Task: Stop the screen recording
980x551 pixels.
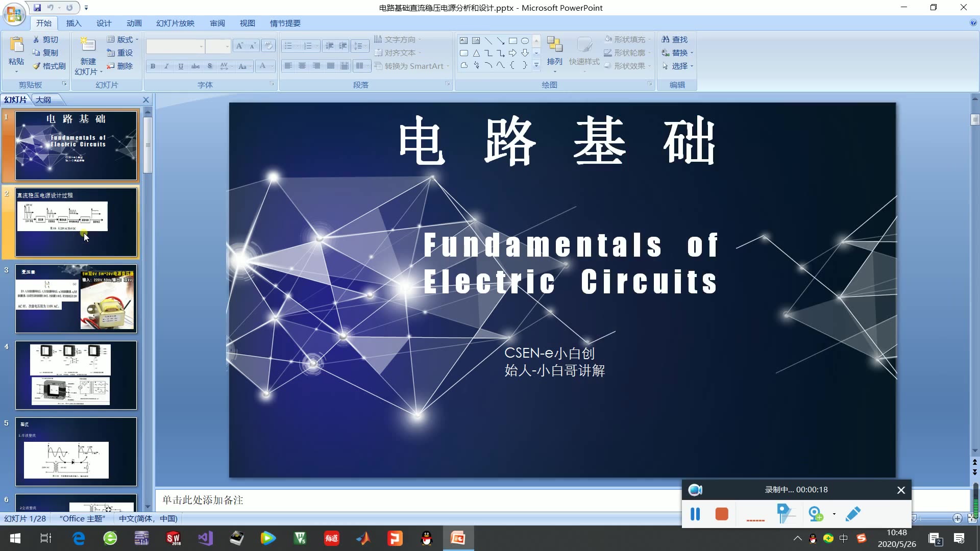Action: tap(721, 514)
